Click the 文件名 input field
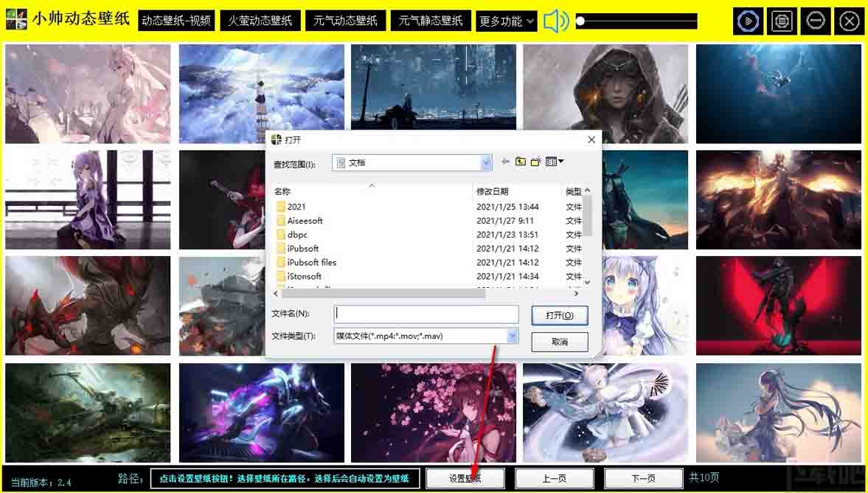Screen dimensions: 868x493 tap(426, 314)
